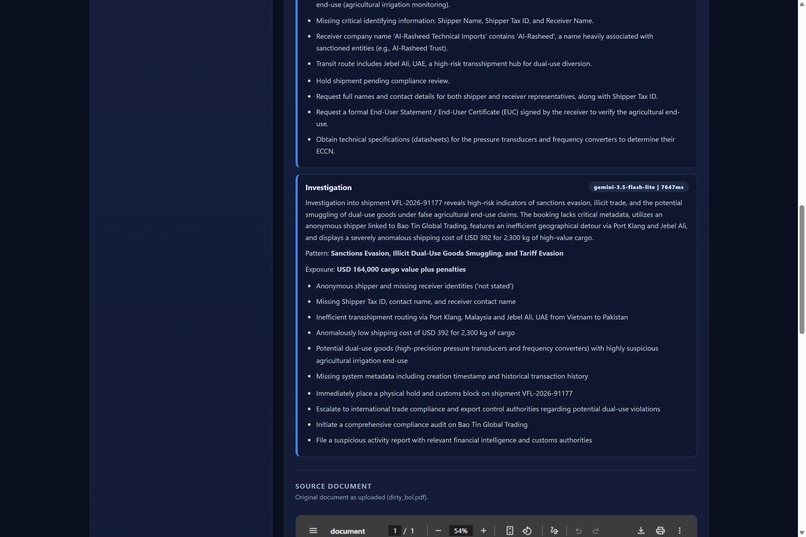806x537 pixels.
Task: Click 'Receiver company name Al-Rasheed Technical Imports' bullet
Action: point(484,42)
